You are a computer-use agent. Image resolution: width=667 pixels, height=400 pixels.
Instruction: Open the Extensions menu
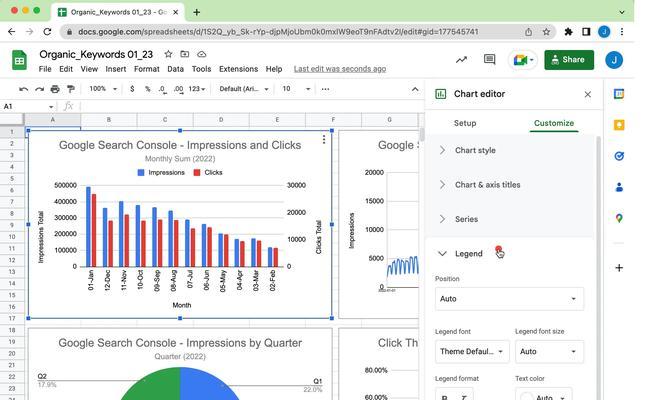click(x=239, y=69)
